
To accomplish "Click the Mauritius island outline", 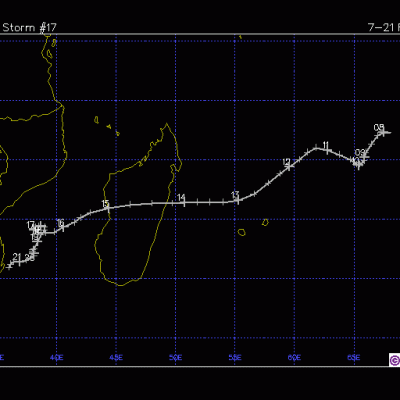I will [x=265, y=222].
